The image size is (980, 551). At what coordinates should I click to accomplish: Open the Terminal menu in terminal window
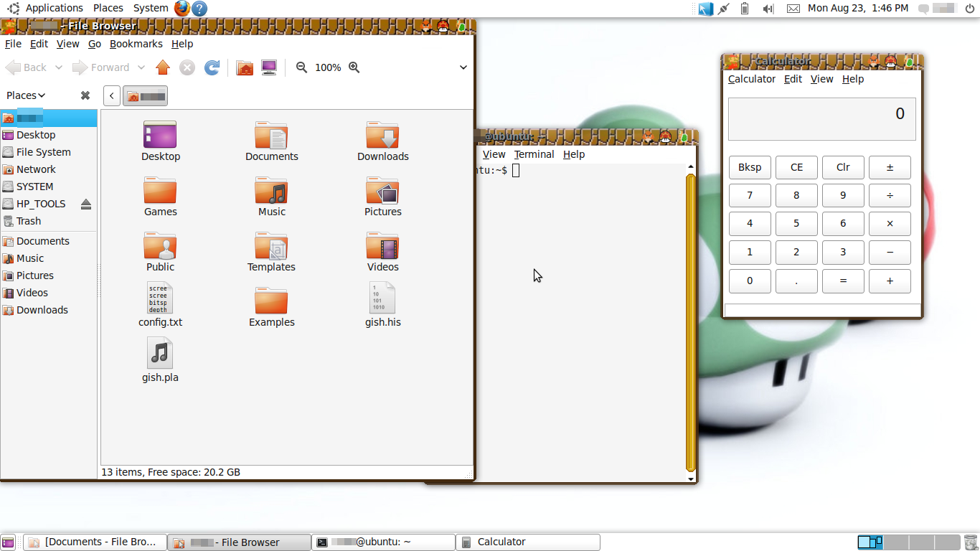[534, 154]
